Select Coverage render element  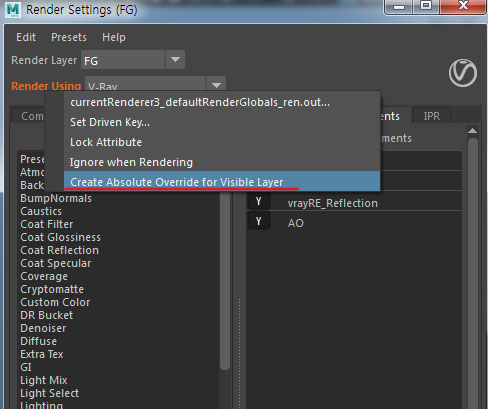click(44, 276)
